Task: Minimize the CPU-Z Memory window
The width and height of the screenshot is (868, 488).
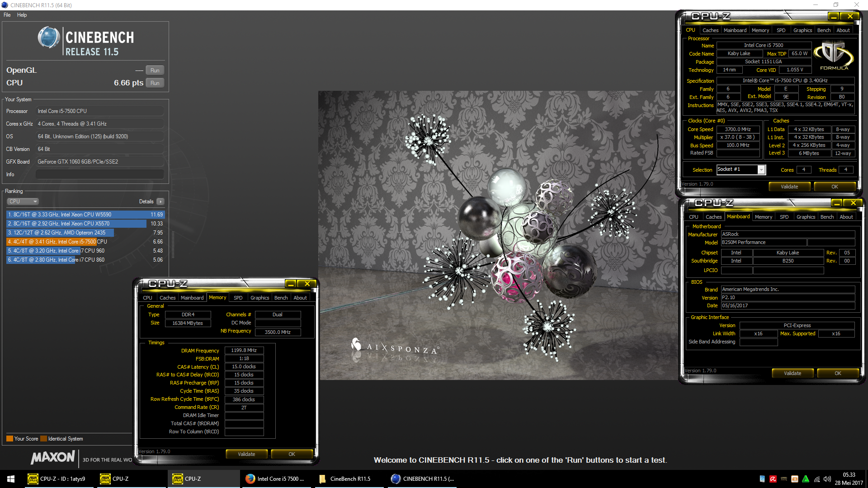Action: click(291, 284)
